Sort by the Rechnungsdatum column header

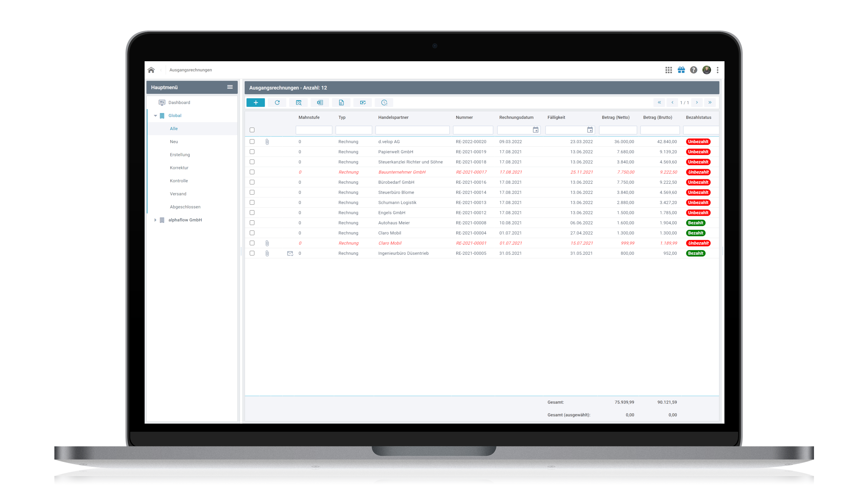click(x=516, y=117)
